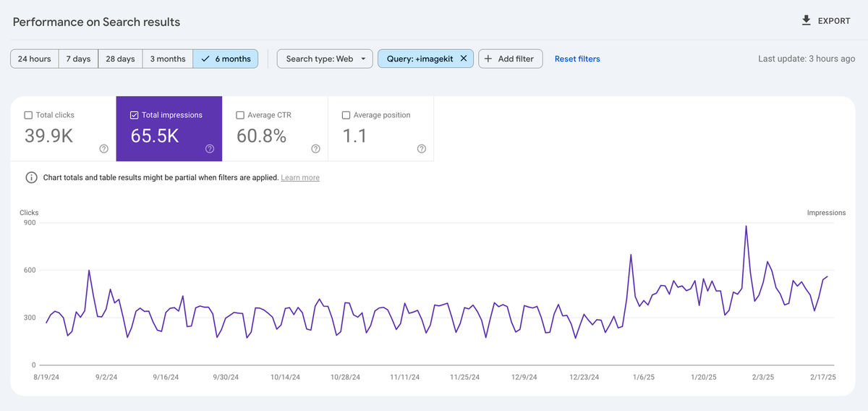Select the 24 hours date range
Screen dimensions: 868x411
point(34,59)
